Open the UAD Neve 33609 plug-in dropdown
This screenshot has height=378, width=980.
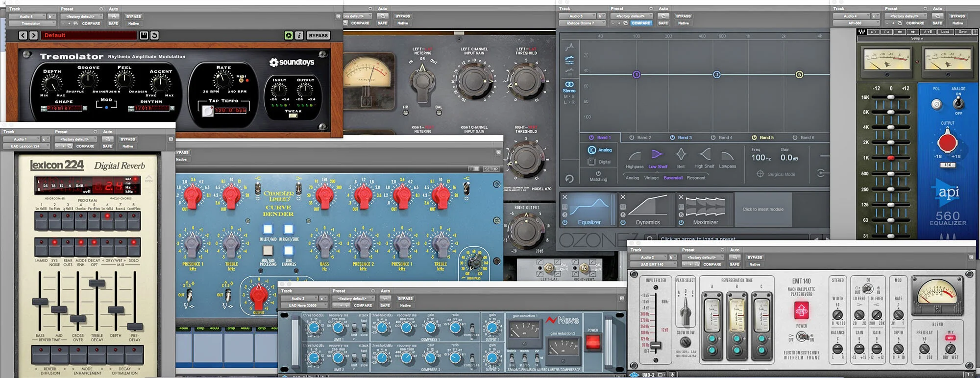304,305
